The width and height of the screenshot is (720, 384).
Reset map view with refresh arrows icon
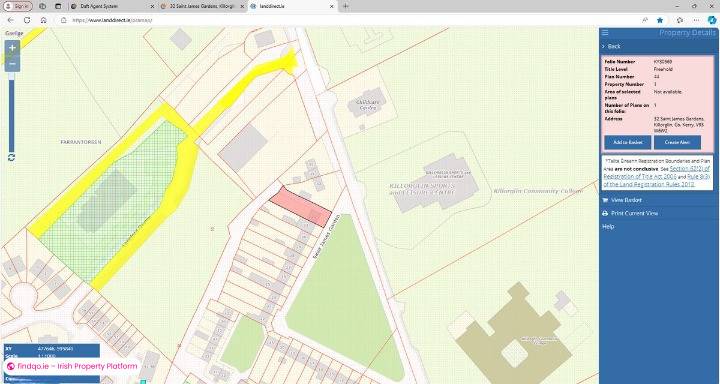(x=11, y=158)
